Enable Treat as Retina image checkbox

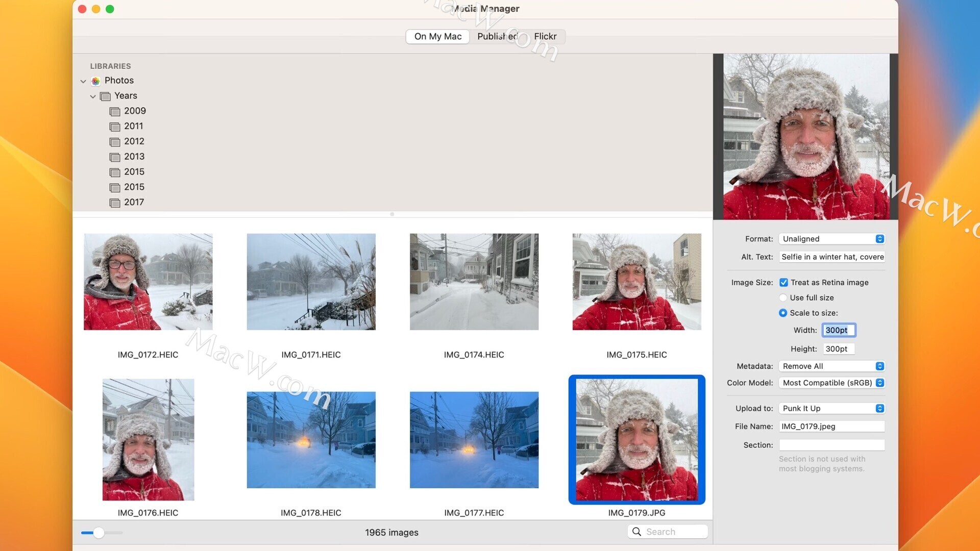pos(783,282)
